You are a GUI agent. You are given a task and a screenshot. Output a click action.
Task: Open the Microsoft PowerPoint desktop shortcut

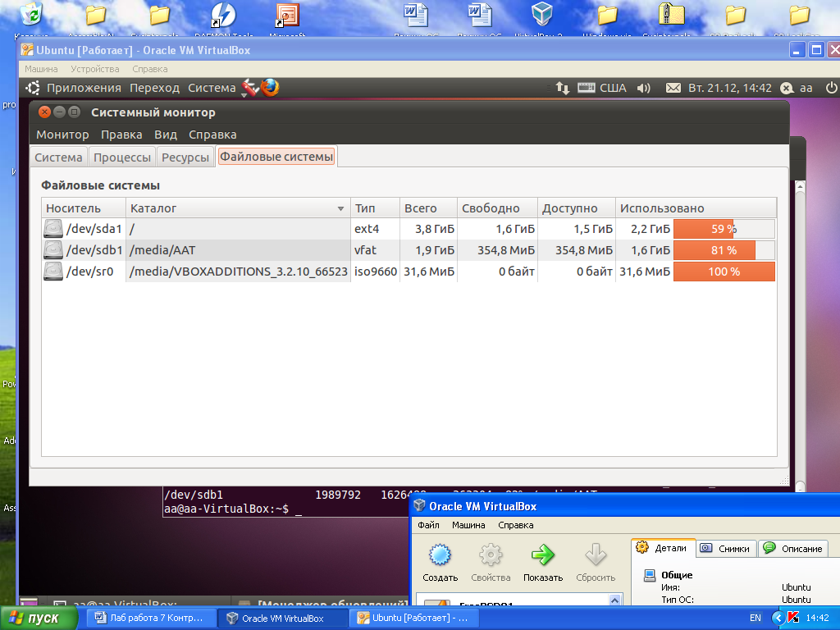[x=287, y=16]
